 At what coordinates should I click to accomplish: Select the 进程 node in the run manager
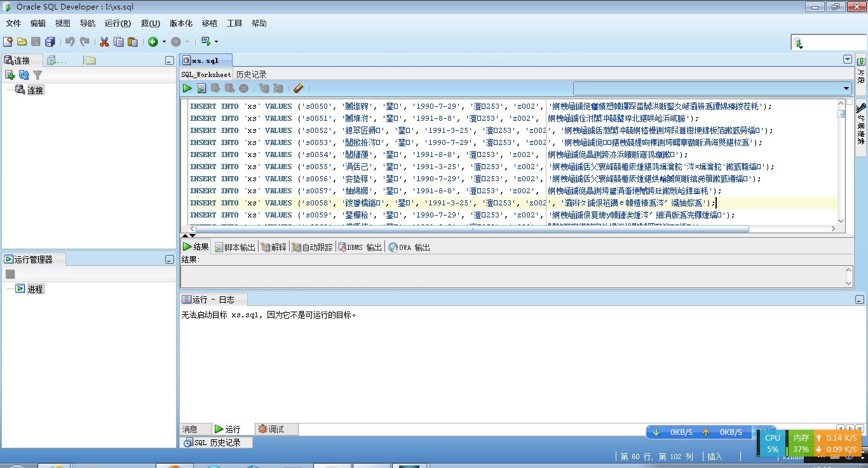click(x=35, y=289)
